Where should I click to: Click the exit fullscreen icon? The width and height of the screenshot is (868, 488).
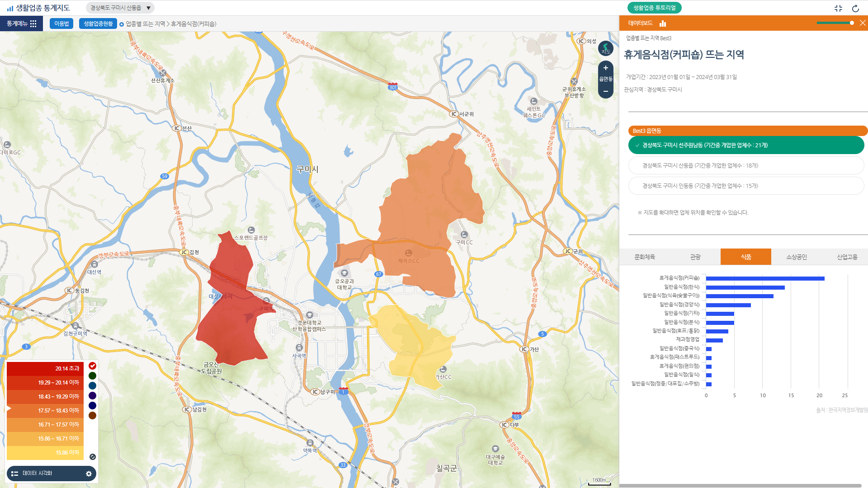tap(838, 8)
